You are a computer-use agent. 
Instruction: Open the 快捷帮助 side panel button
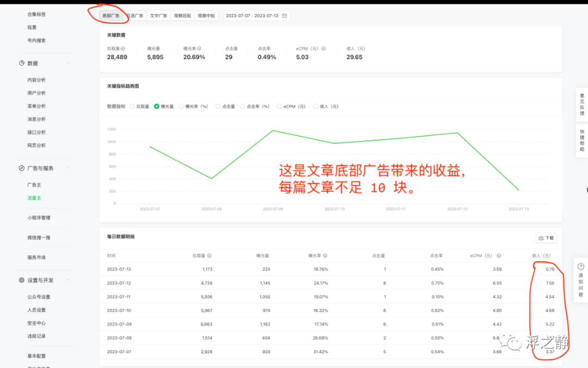click(582, 141)
